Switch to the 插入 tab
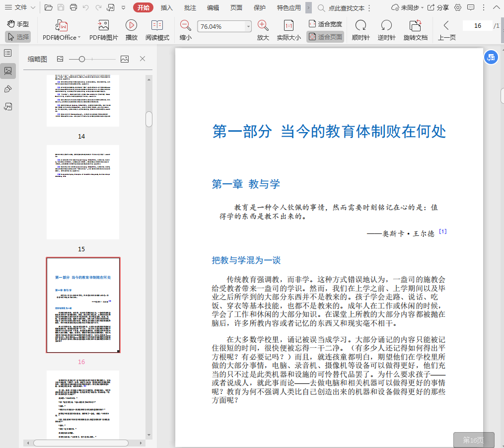Screen dimensions: 504x448 (167, 7)
